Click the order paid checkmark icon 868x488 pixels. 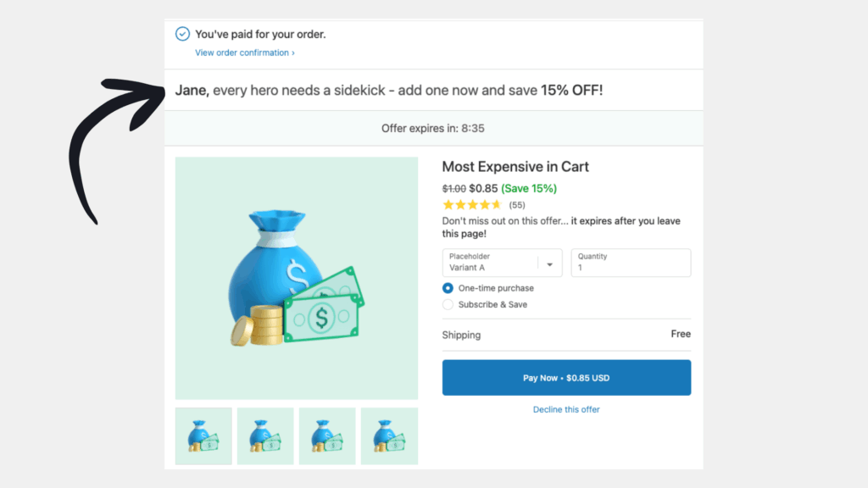(x=182, y=34)
